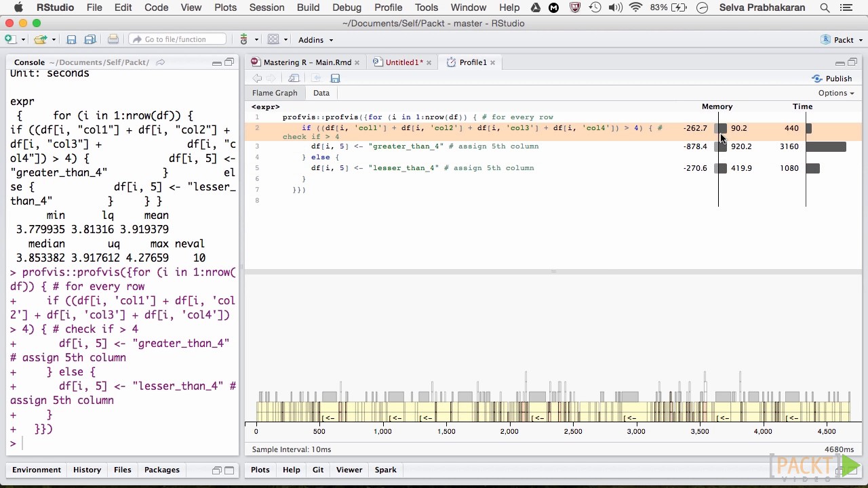Click the open file folder icon
The height and width of the screenshot is (488, 868).
pyautogui.click(x=41, y=39)
